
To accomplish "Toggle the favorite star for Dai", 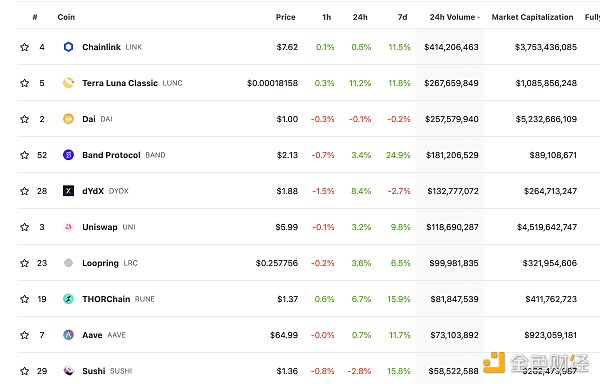I will [x=24, y=119].
